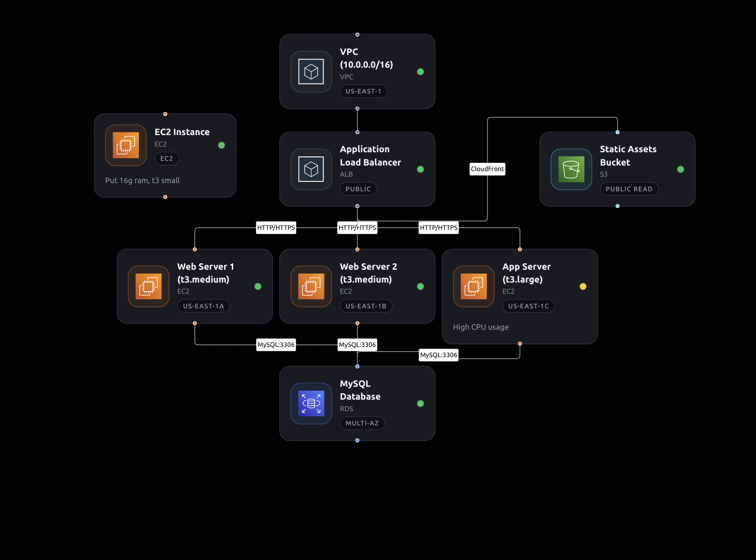The image size is (756, 560).
Task: Select the CloudFront edge label
Action: tap(487, 169)
